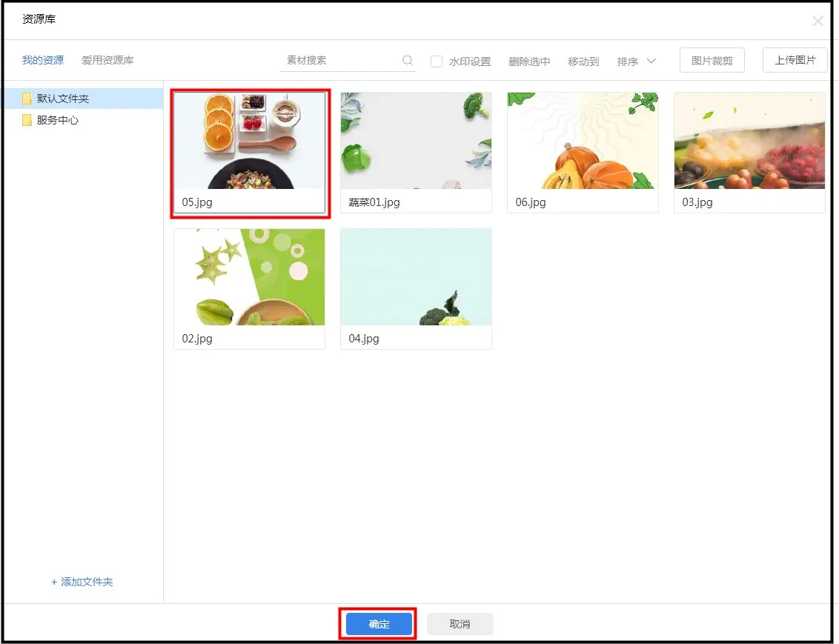This screenshot has width=839, height=644.
Task: Choose the 06.jpg pumpkin image
Action: click(x=583, y=141)
